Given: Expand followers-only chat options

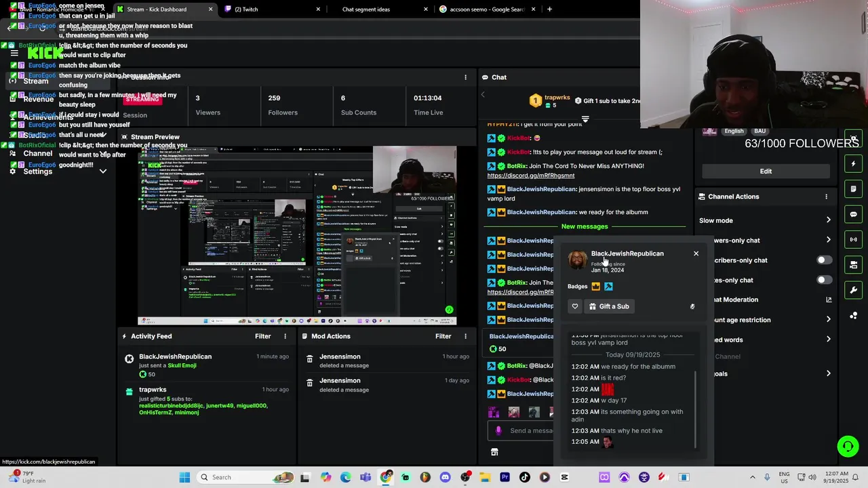Looking at the screenshot, I should coord(828,240).
